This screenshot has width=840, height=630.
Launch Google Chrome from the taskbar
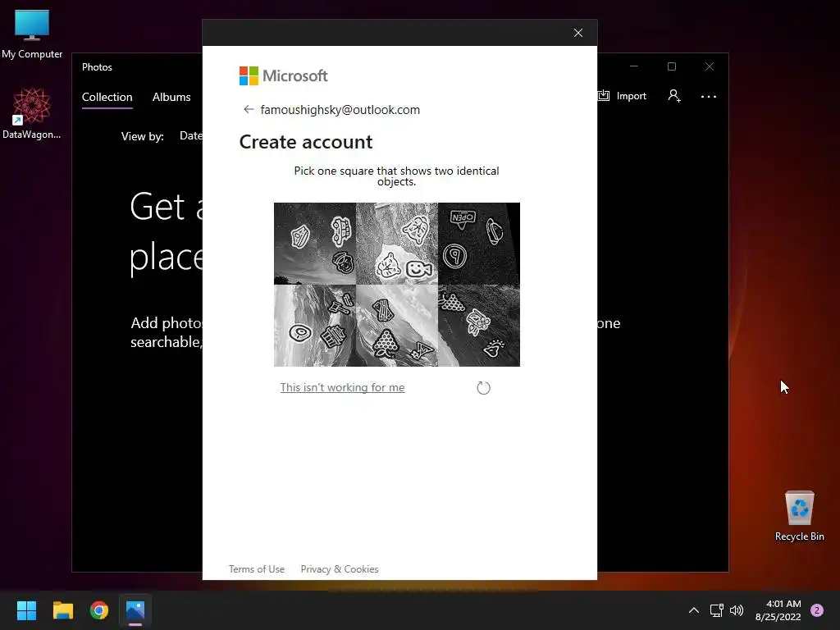coord(99,610)
